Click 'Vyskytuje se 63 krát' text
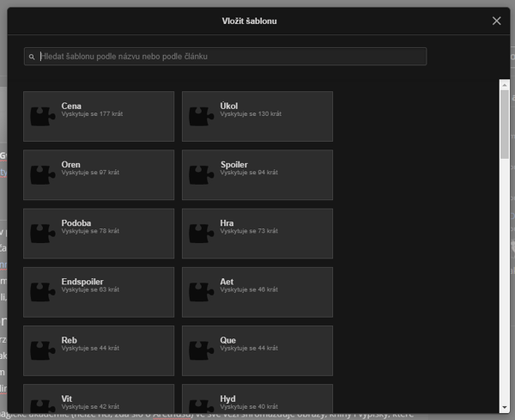Image resolution: width=515 pixels, height=420 pixels. (90, 289)
